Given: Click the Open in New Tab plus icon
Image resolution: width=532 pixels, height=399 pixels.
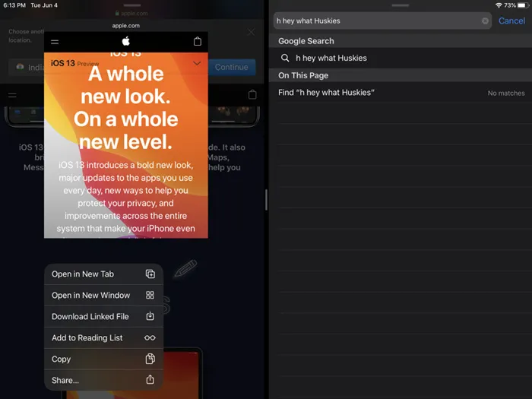Looking at the screenshot, I should (150, 274).
